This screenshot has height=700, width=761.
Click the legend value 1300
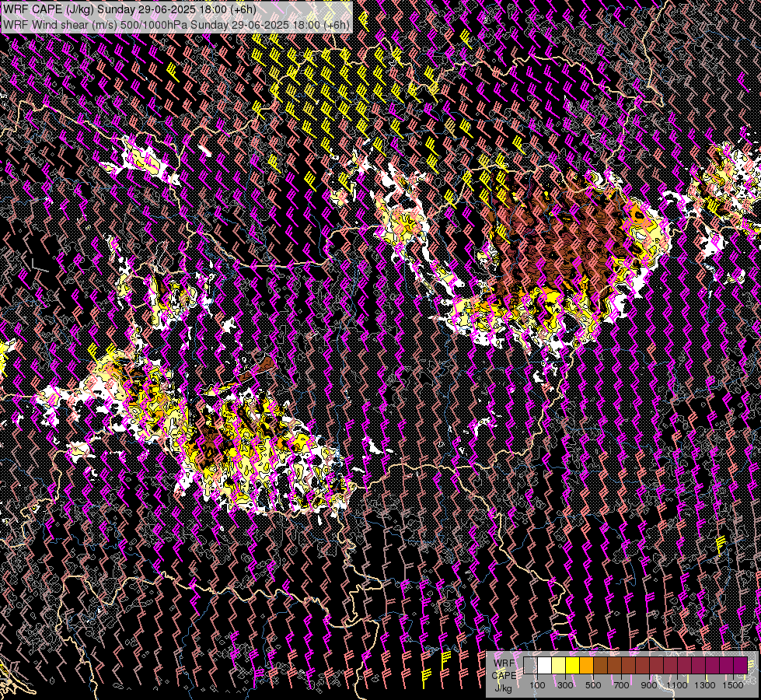(705, 685)
